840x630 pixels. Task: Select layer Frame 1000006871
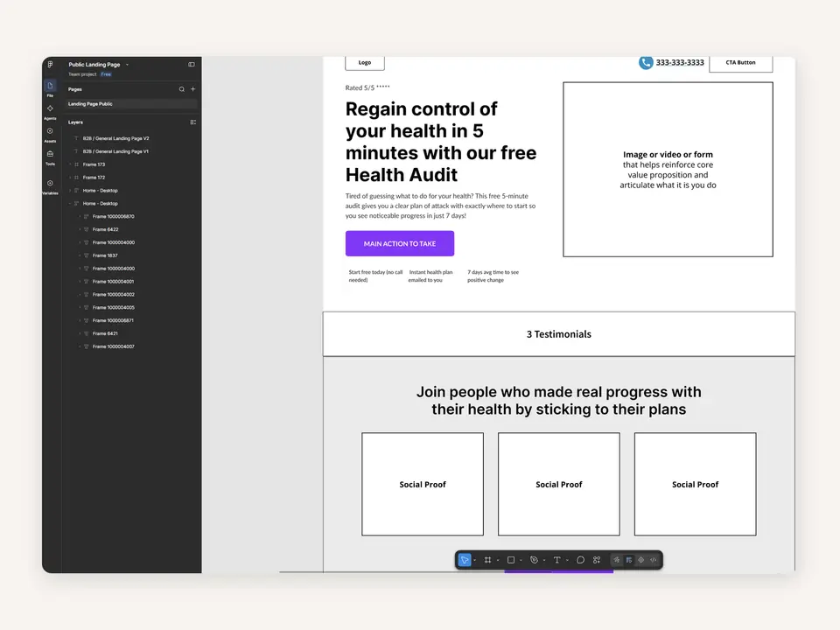pyautogui.click(x=113, y=320)
